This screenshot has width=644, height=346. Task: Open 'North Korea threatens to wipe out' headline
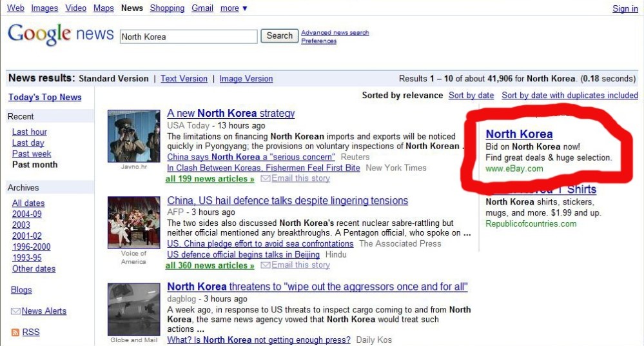point(317,287)
